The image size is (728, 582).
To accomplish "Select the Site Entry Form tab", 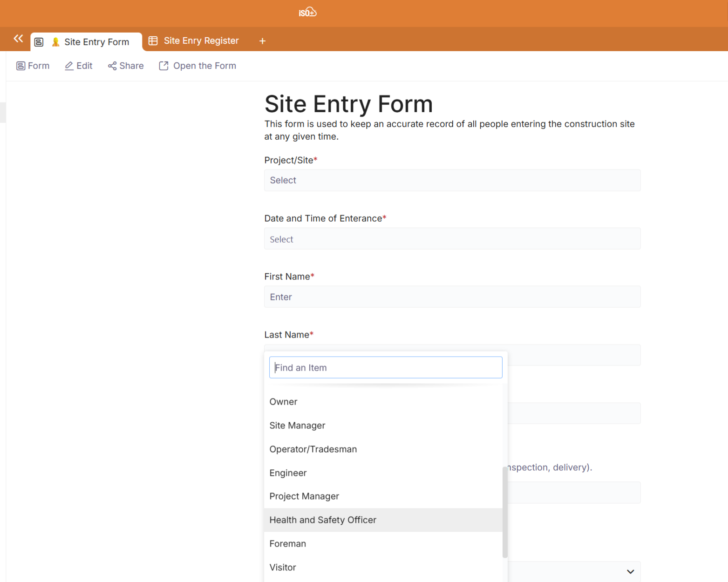I will click(96, 42).
